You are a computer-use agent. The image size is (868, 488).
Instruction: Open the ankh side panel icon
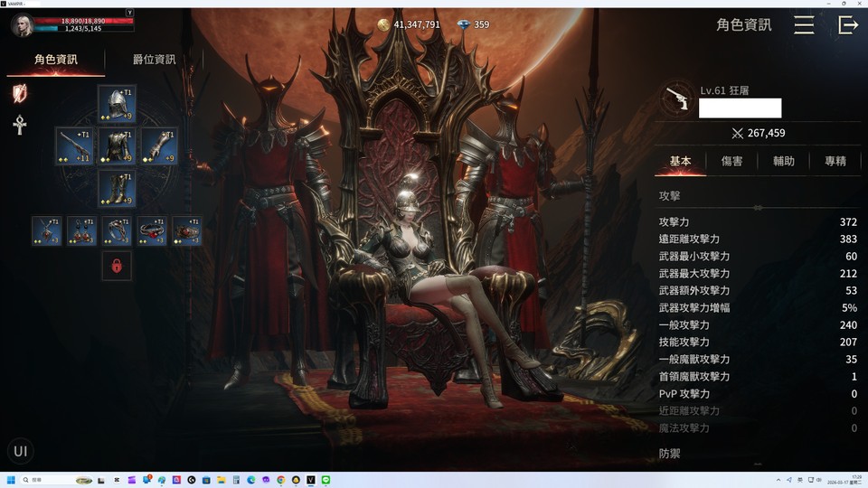click(19, 126)
